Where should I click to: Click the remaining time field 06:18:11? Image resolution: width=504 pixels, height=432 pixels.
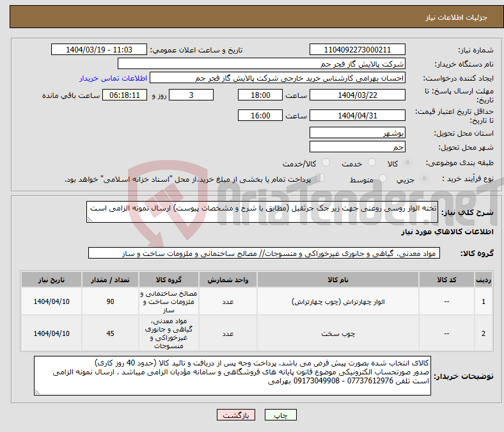125,95
